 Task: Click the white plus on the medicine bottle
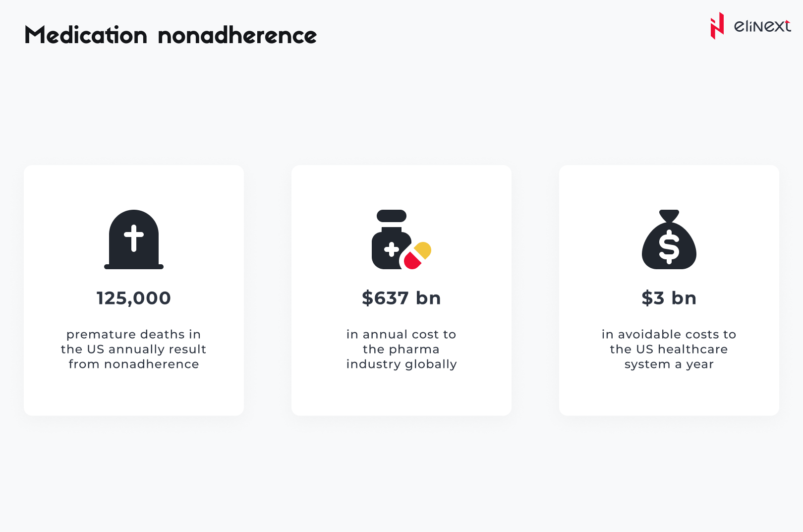pyautogui.click(x=392, y=249)
